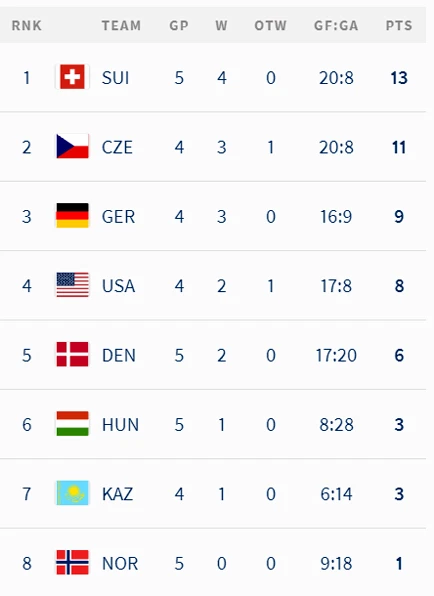This screenshot has height=596, width=434.
Task: Click the OTW column header
Action: [271, 25]
